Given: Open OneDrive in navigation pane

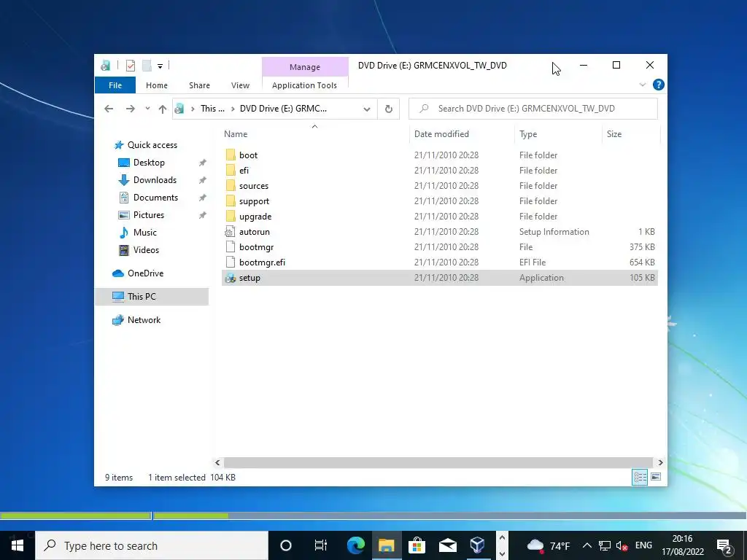Looking at the screenshot, I should pyautogui.click(x=145, y=273).
